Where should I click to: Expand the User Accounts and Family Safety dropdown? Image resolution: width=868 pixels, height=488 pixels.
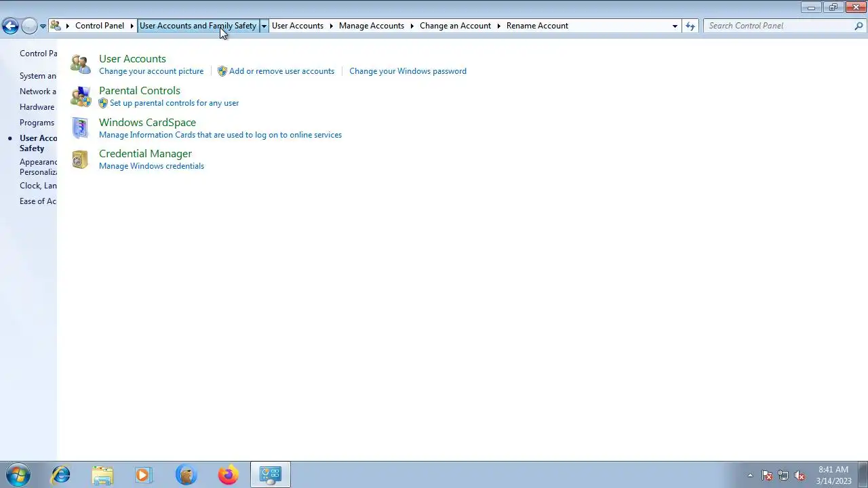(264, 26)
